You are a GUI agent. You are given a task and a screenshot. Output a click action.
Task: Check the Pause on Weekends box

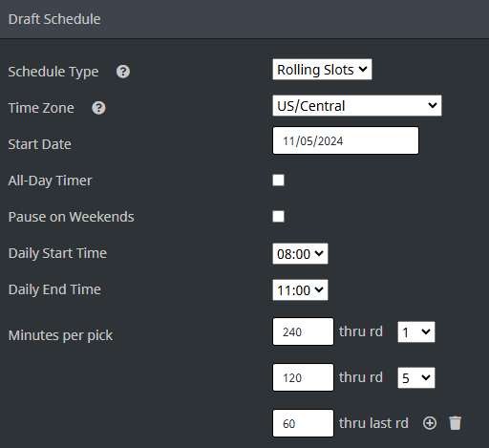tap(278, 217)
